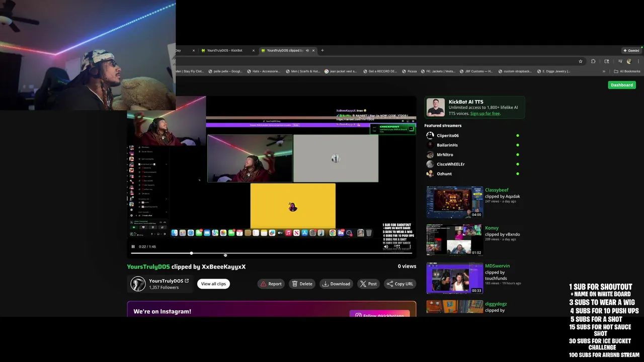Screen dimensions: 644x362
Task: Open the Konvy clip thumbnail
Action: (x=454, y=240)
